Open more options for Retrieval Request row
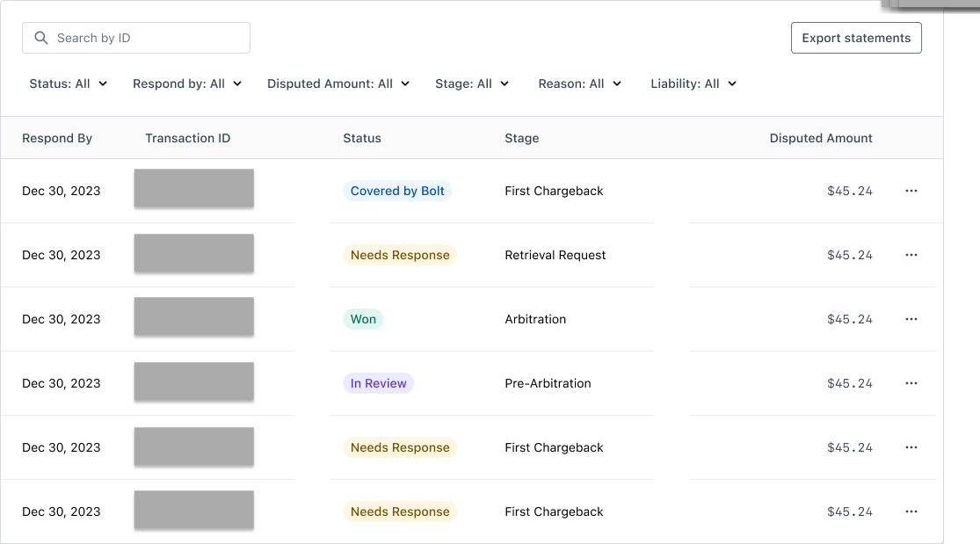This screenshot has width=980, height=544. click(x=911, y=255)
